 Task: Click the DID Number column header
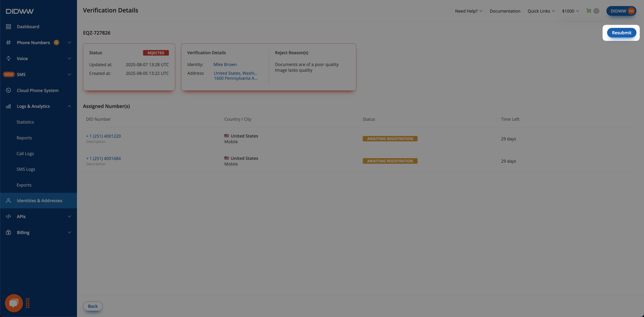(98, 119)
